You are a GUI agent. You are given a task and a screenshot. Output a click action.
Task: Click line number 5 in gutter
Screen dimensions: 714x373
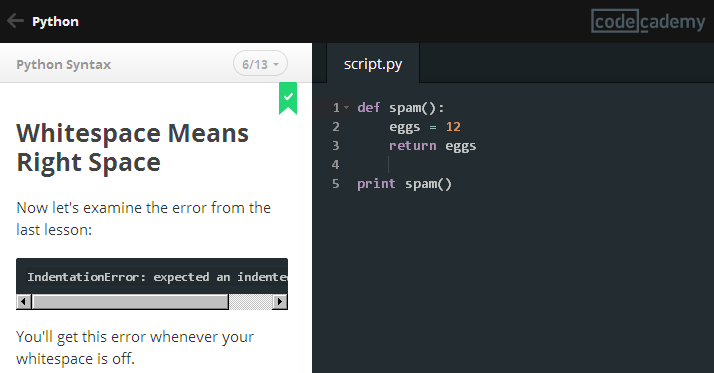[x=336, y=184]
